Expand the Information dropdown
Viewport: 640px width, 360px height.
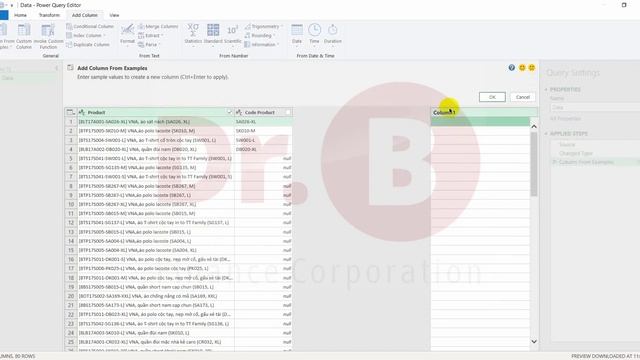point(278,44)
